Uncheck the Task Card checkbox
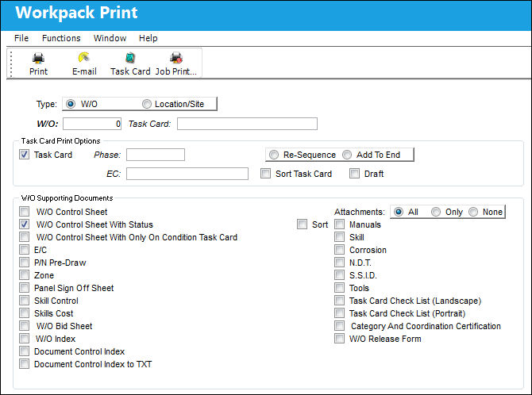The image size is (532, 395). (x=24, y=155)
